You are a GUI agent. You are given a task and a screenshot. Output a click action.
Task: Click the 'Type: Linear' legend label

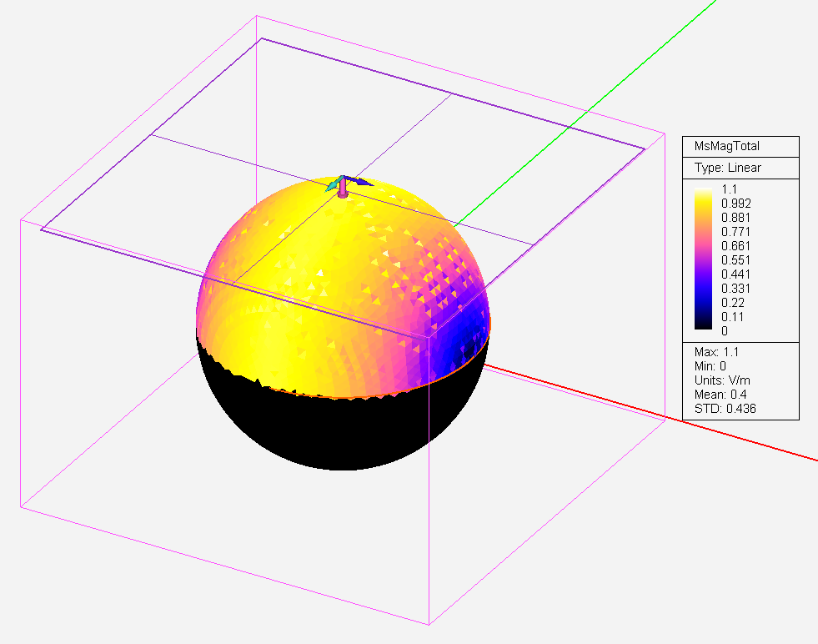pyautogui.click(x=727, y=168)
